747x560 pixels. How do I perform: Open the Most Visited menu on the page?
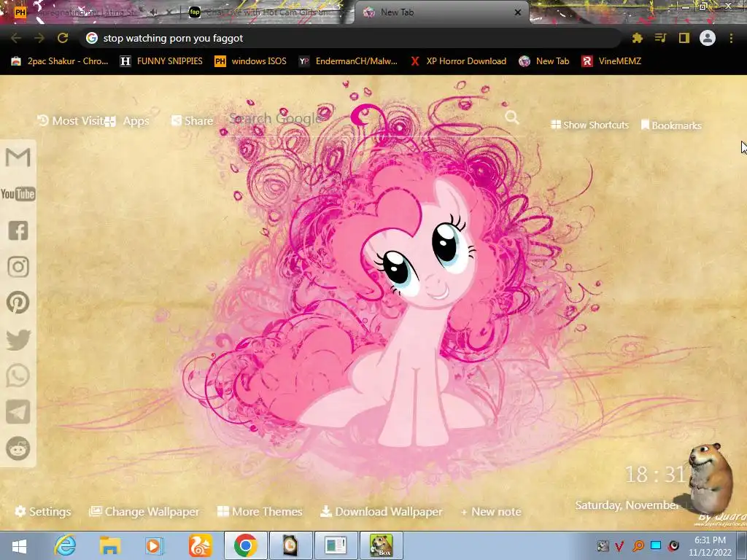[x=71, y=121]
